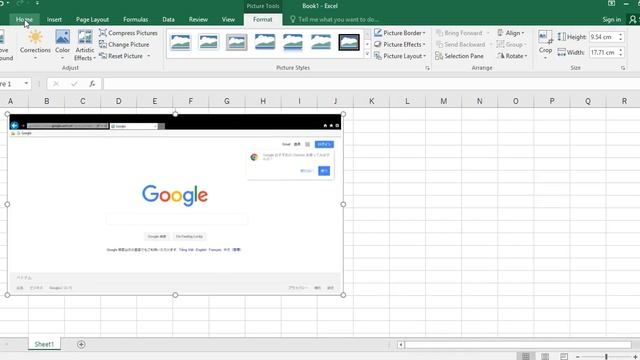Open the Home tab

tap(24, 19)
